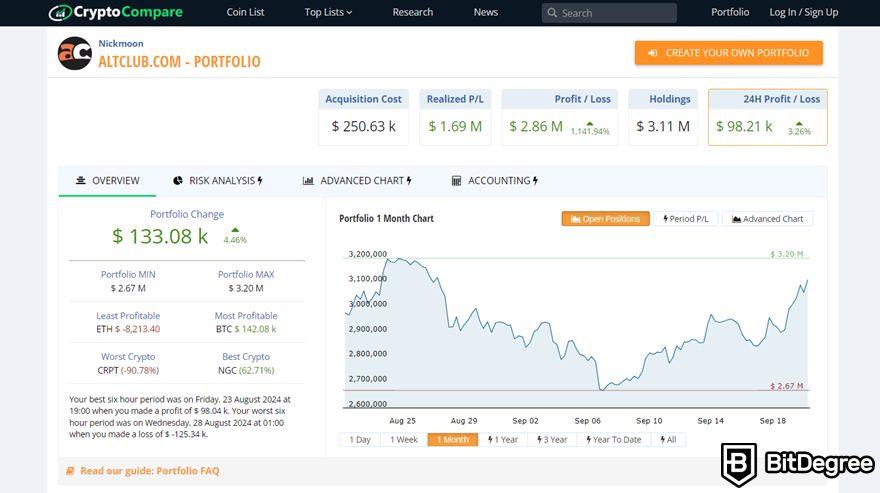Click the Nickmoon username link
The width and height of the screenshot is (880, 493).
[121, 43]
